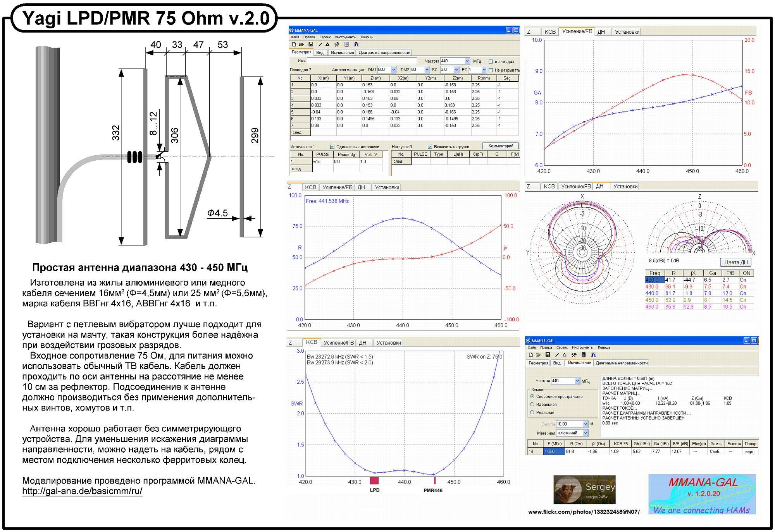Select the 'Идеальная' ground radio button

click(532, 404)
